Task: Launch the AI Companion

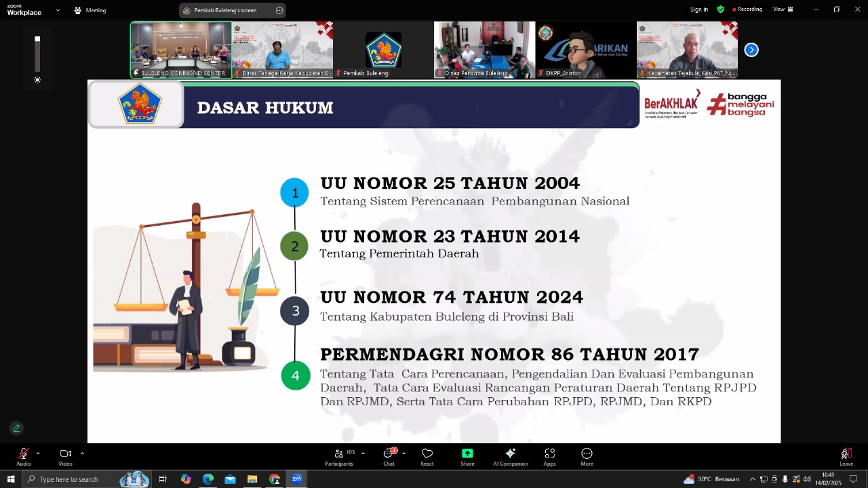Action: coord(510,454)
